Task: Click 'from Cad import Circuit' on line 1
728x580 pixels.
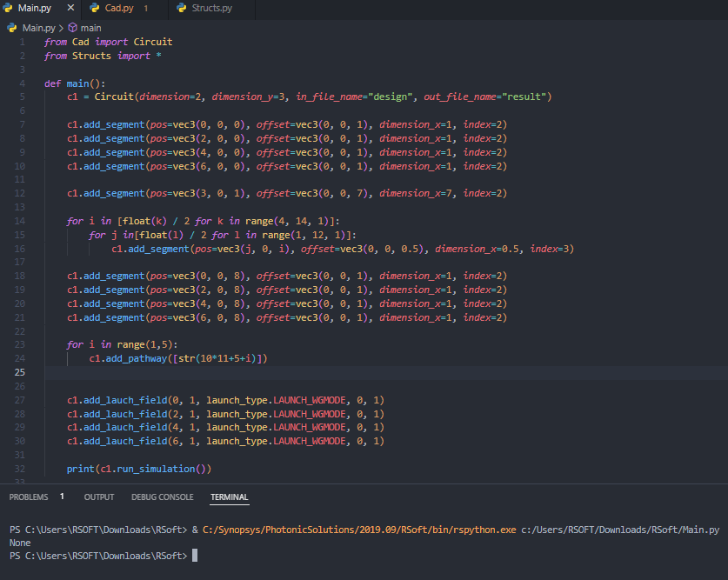Action: click(x=108, y=42)
